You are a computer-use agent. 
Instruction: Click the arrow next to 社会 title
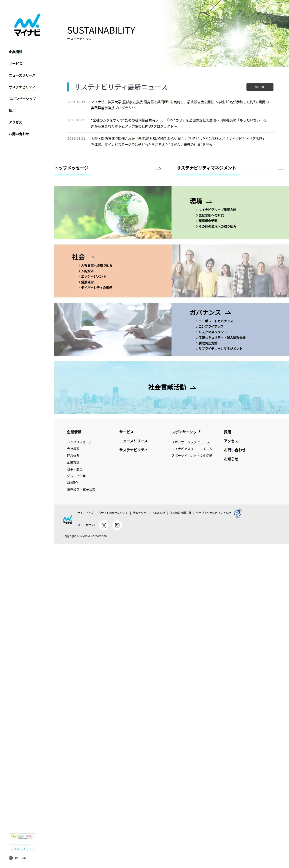(x=92, y=257)
